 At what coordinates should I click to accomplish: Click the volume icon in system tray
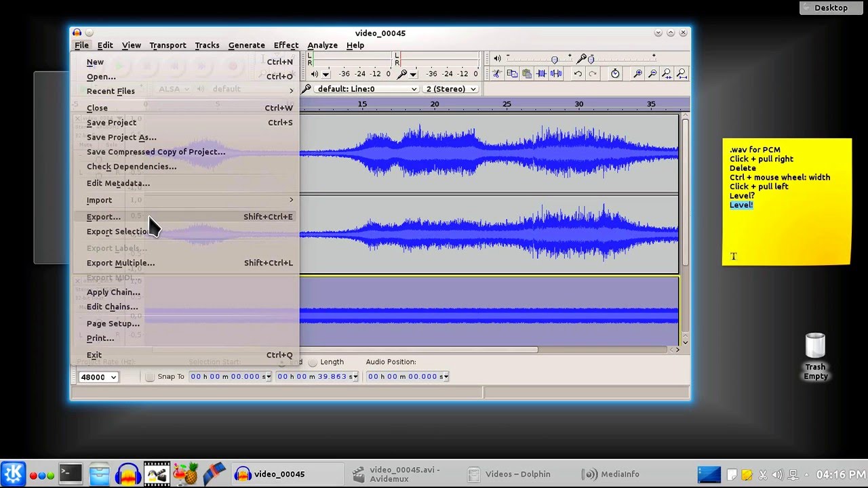coord(777,474)
